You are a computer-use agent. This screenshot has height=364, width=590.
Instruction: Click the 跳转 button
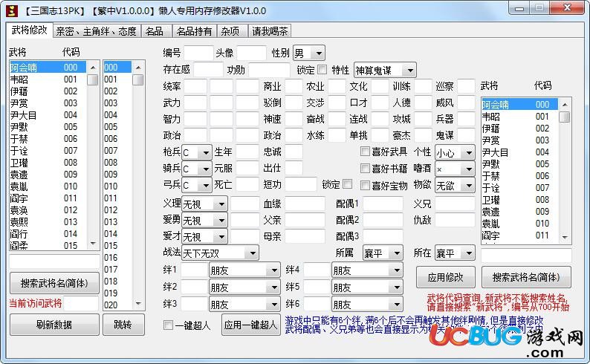123,325
